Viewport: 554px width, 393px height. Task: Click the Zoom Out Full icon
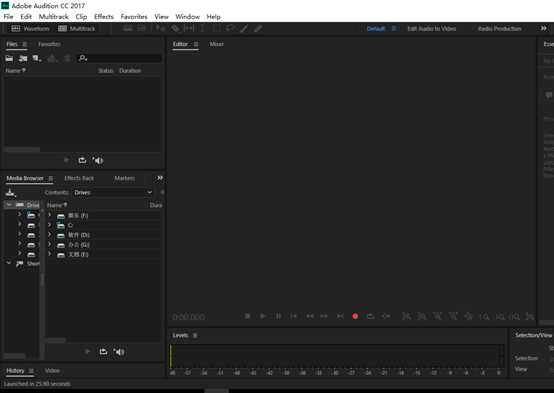pyautogui.click(x=468, y=316)
